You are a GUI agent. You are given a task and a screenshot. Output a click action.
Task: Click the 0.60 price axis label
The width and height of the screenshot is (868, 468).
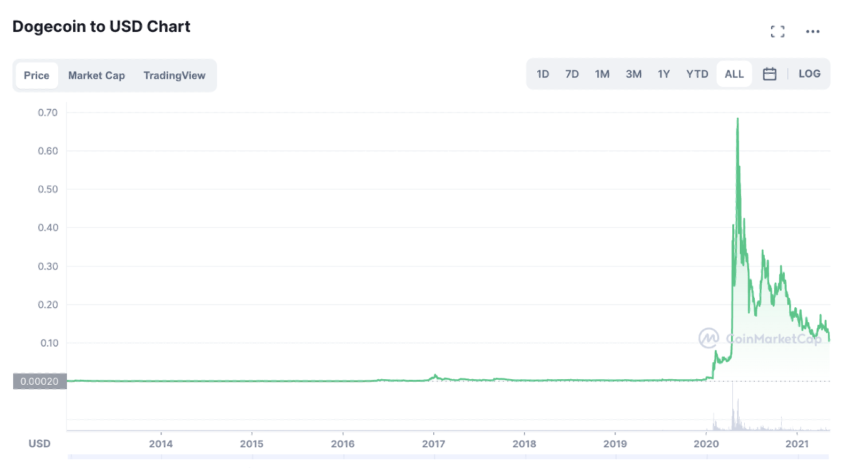pos(48,151)
